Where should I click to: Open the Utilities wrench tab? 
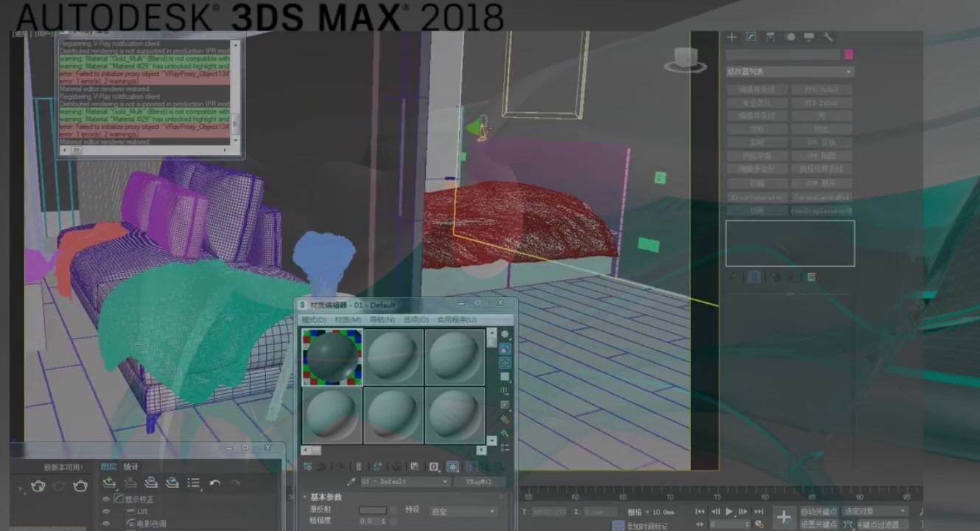828,37
